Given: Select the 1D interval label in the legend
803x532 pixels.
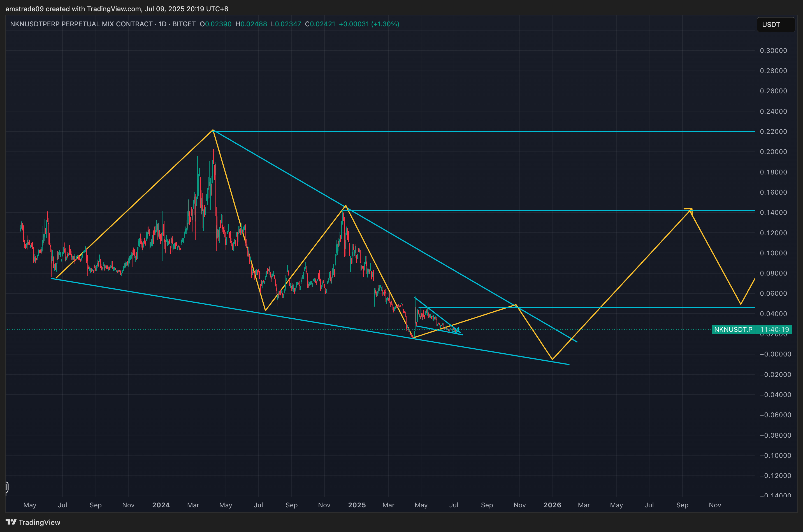Looking at the screenshot, I should (x=162, y=24).
